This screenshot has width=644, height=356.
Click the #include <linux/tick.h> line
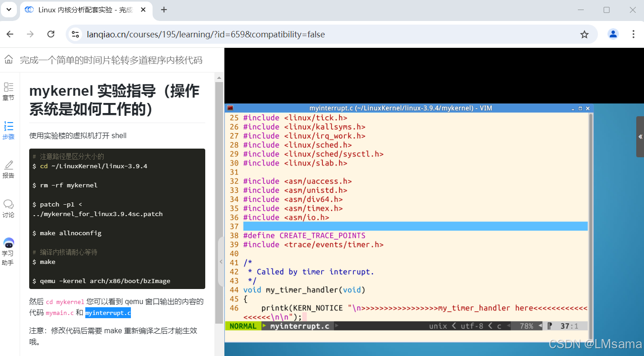295,118
